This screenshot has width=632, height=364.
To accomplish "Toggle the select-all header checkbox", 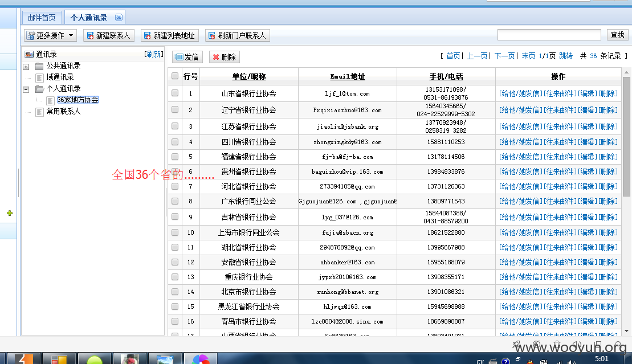I will 175,76.
